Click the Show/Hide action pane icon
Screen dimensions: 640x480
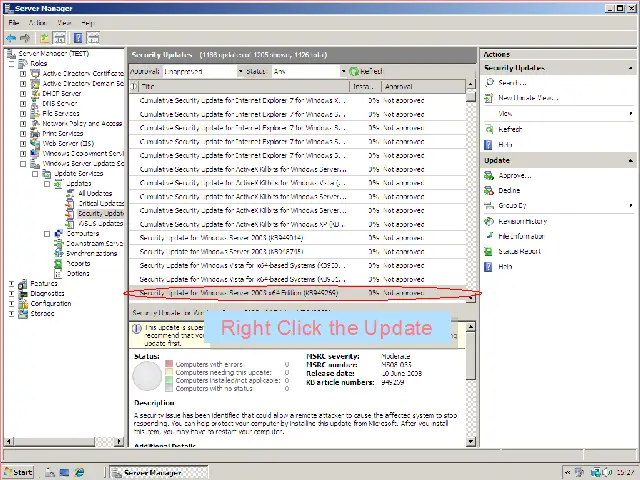[93, 38]
